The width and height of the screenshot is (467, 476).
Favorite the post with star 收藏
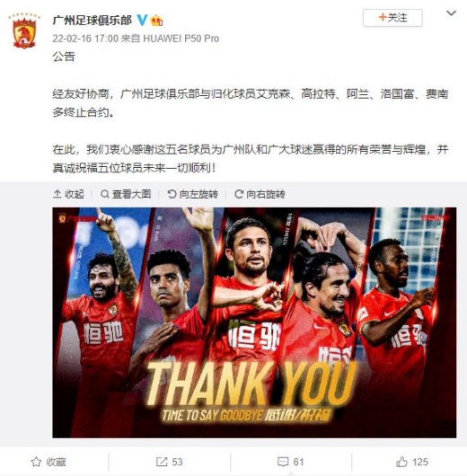coord(48,462)
